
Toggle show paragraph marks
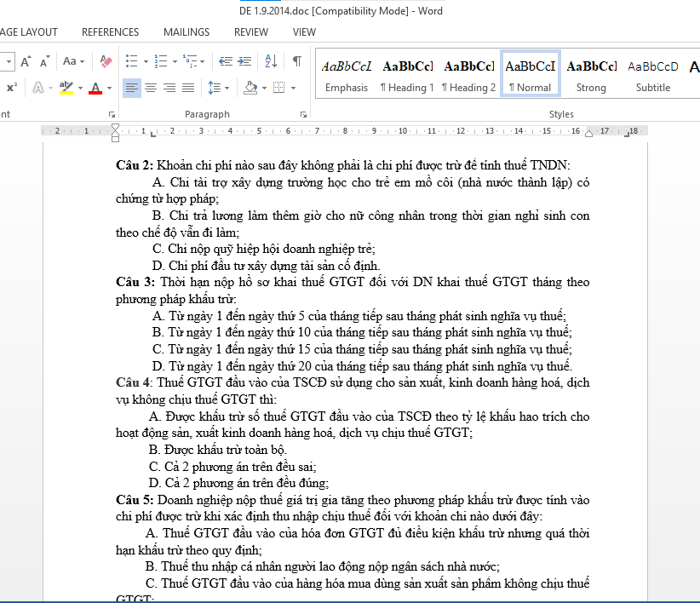296,61
